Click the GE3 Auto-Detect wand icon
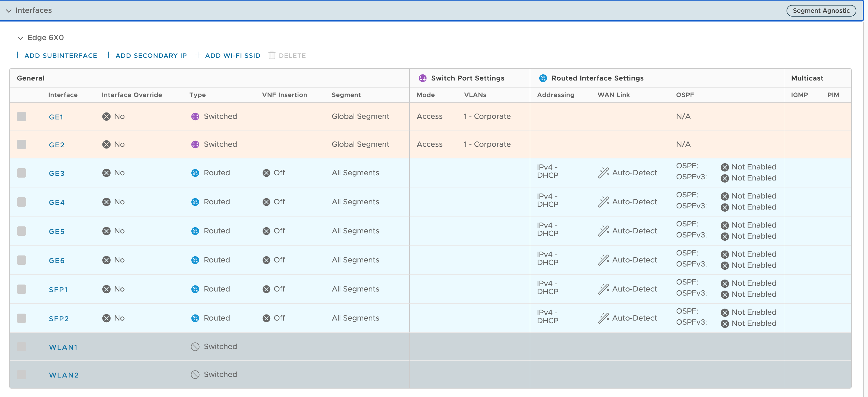 pyautogui.click(x=604, y=173)
